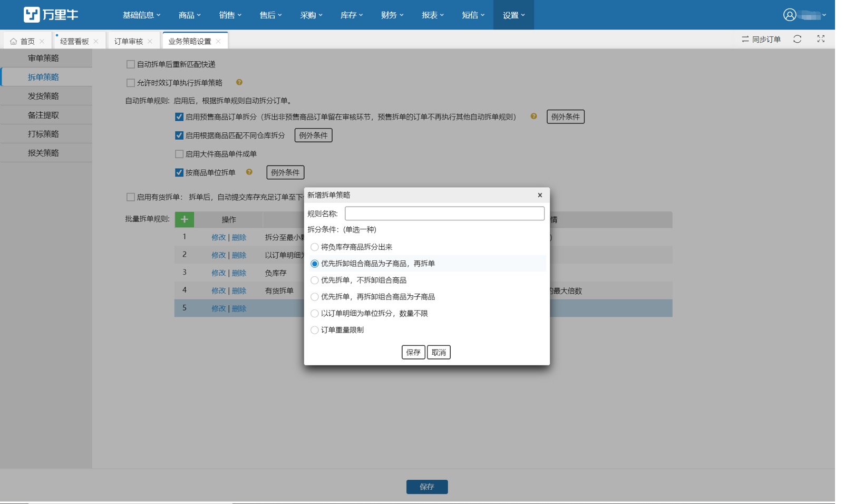Image resolution: width=854 pixels, height=504 pixels.
Task: Select 优先拆单，不拆卸组合商品 radio
Action: (315, 280)
